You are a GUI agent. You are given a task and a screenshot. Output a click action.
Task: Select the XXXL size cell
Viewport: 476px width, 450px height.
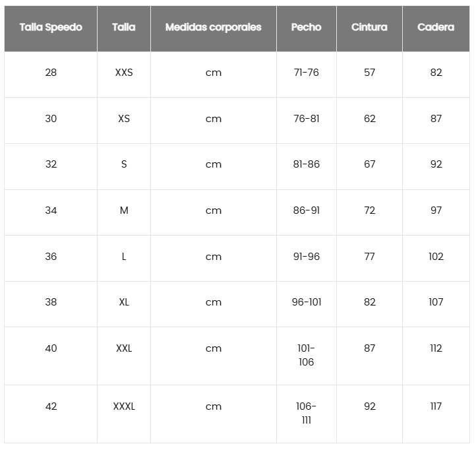124,406
